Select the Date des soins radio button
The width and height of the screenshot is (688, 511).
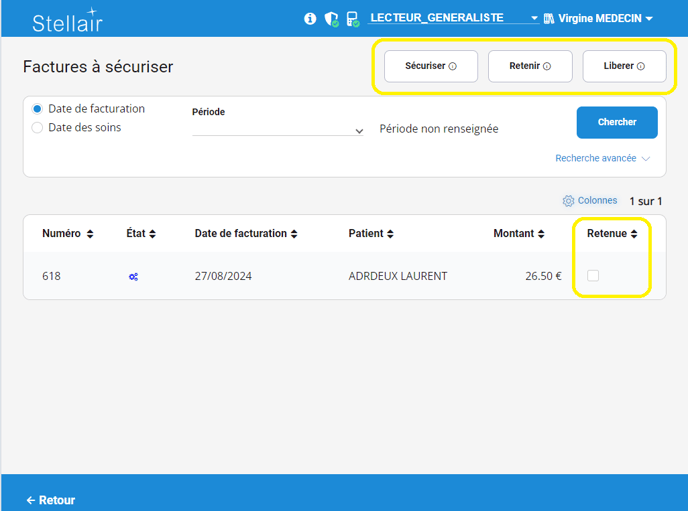(38, 128)
